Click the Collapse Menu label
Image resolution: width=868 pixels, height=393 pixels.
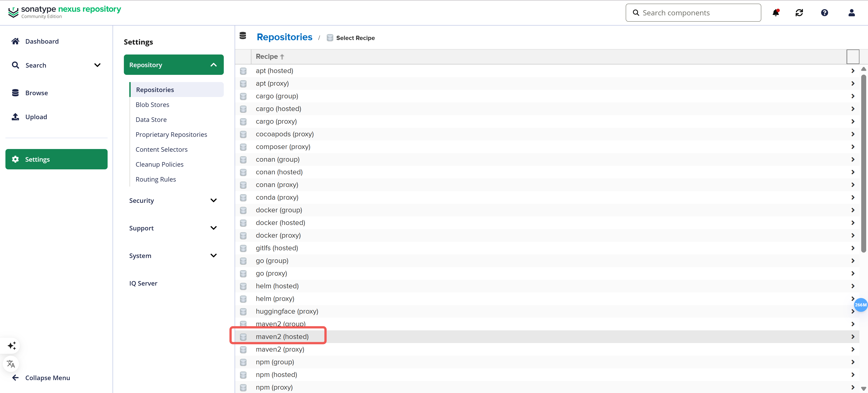pyautogui.click(x=47, y=378)
